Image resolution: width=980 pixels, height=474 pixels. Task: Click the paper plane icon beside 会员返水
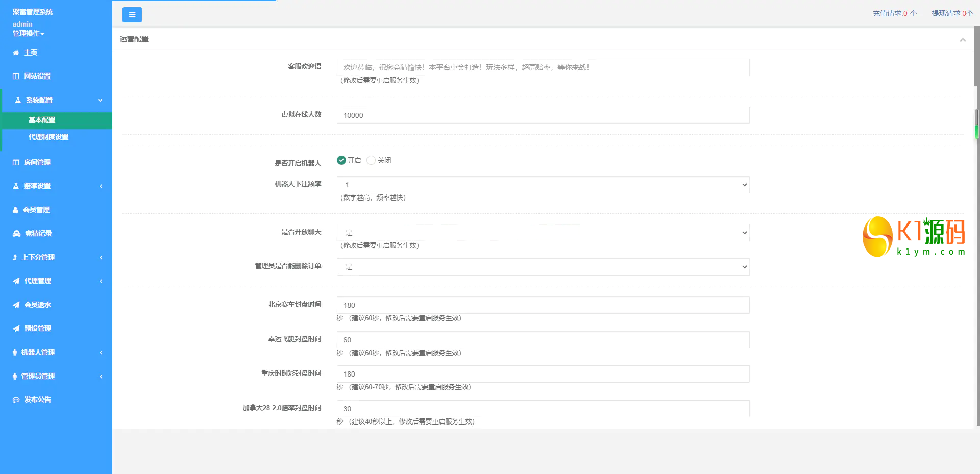click(x=16, y=305)
